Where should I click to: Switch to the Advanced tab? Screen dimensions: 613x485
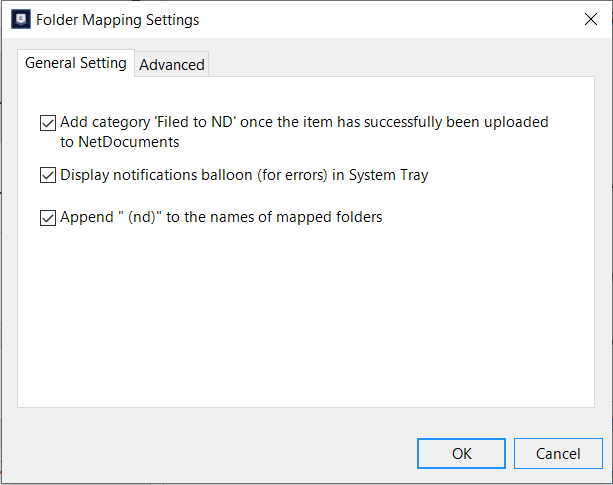(172, 64)
